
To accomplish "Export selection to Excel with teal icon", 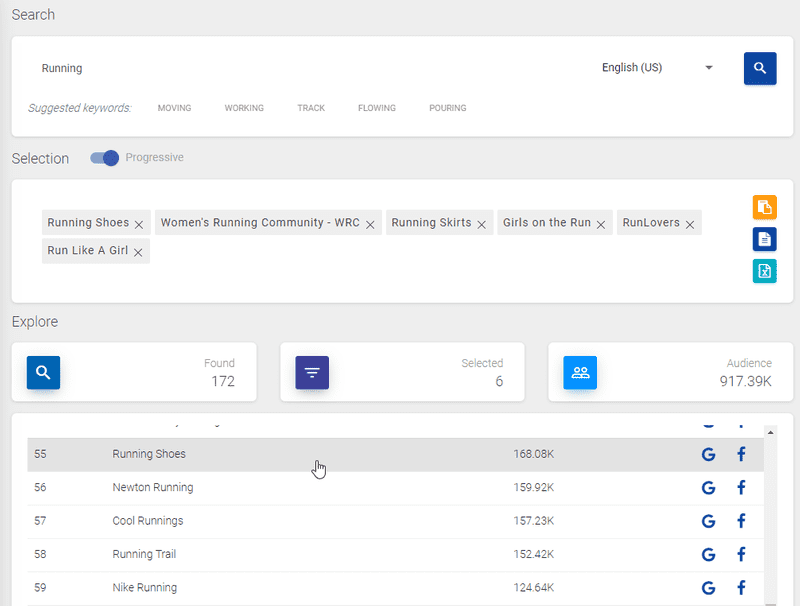I will [x=764, y=271].
